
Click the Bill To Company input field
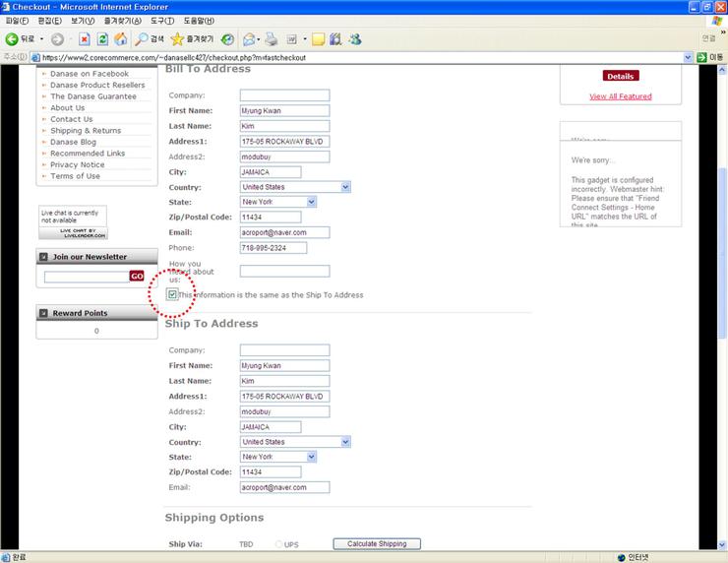(x=284, y=95)
